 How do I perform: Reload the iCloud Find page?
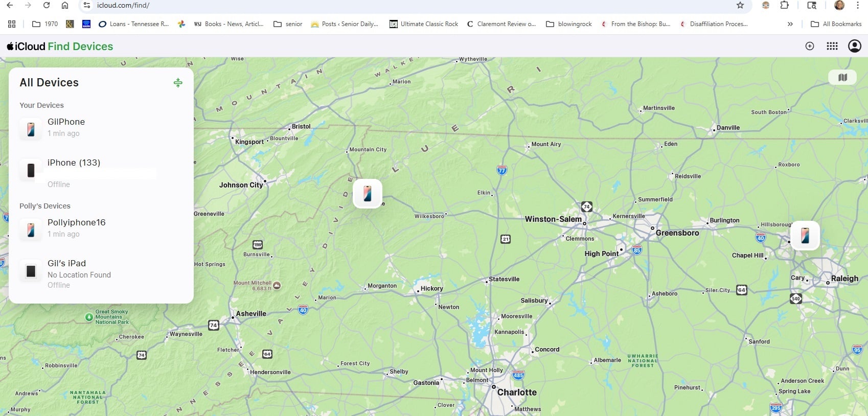coord(47,5)
